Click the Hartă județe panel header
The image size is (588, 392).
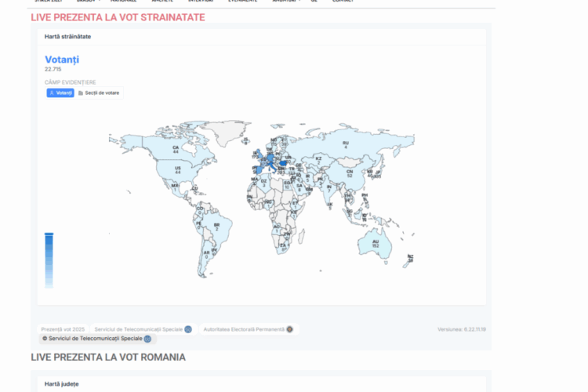tap(61, 383)
